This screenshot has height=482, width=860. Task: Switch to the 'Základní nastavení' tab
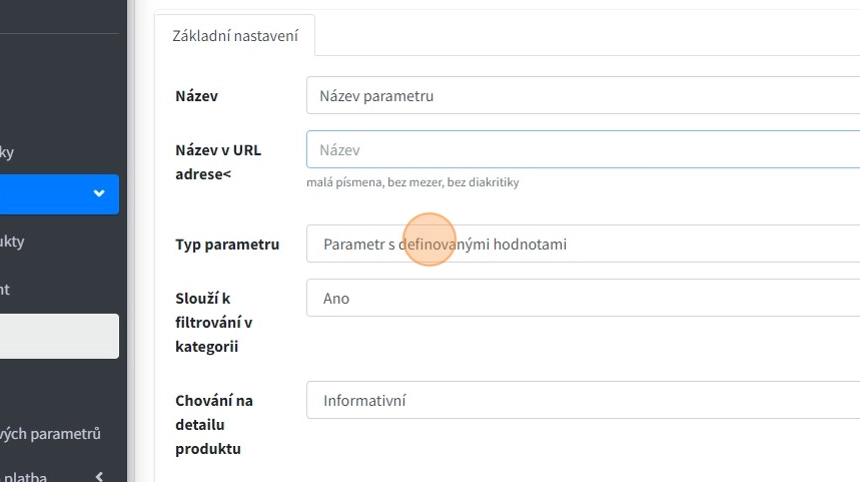click(235, 36)
